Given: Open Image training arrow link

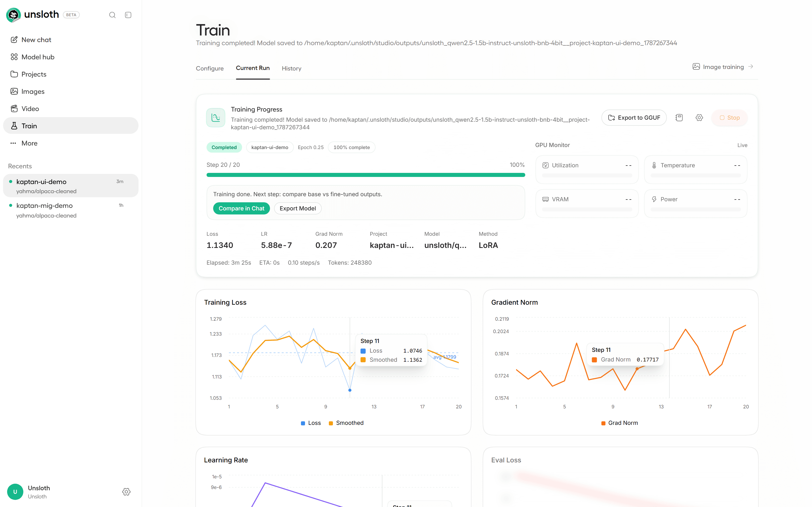Looking at the screenshot, I should 723,67.
